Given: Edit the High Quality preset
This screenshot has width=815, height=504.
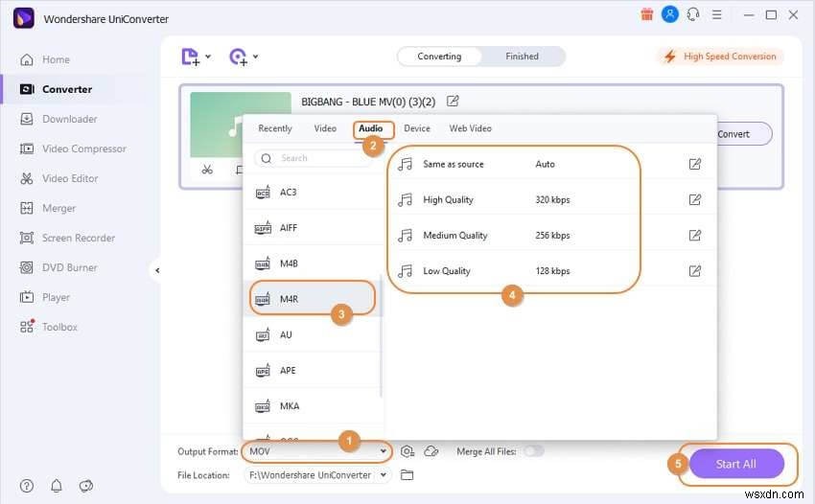Looking at the screenshot, I should click(x=695, y=199).
